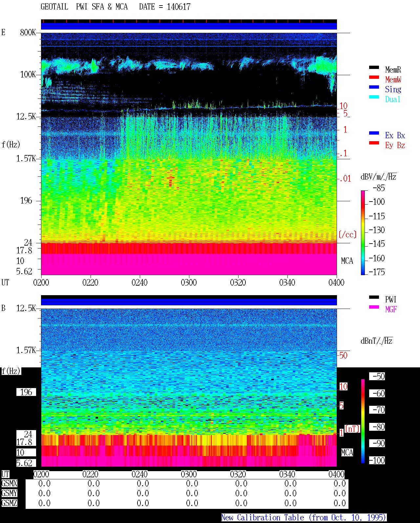Click the GSMY value under 0300

(192, 493)
